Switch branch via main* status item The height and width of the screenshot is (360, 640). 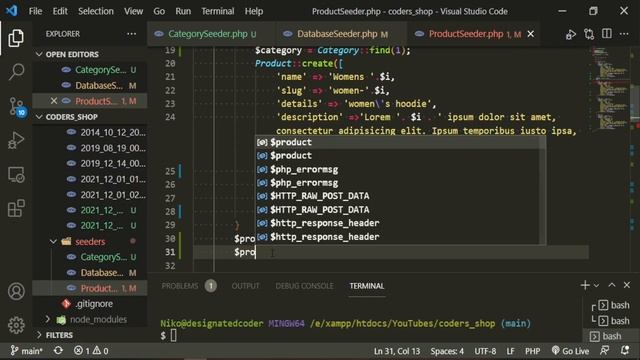tap(26, 351)
